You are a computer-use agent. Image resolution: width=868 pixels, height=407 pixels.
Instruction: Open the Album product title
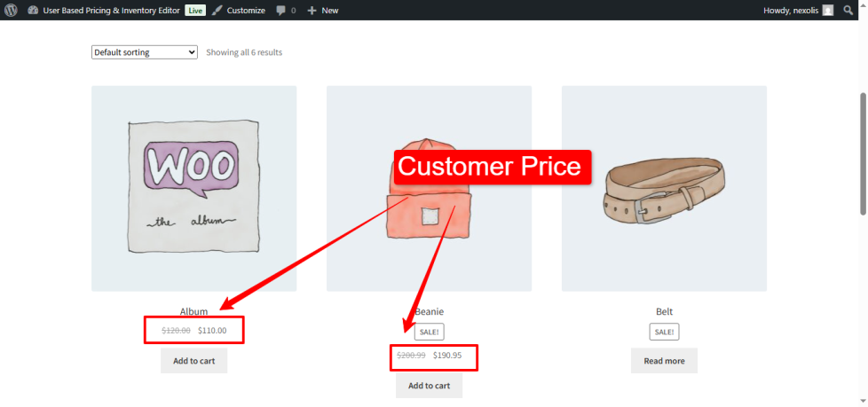(x=193, y=311)
